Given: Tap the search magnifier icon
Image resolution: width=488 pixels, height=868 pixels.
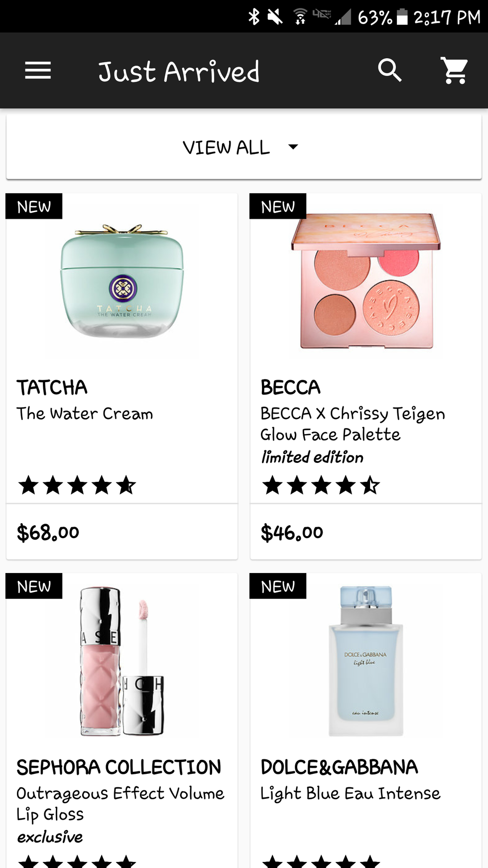Looking at the screenshot, I should pos(389,70).
